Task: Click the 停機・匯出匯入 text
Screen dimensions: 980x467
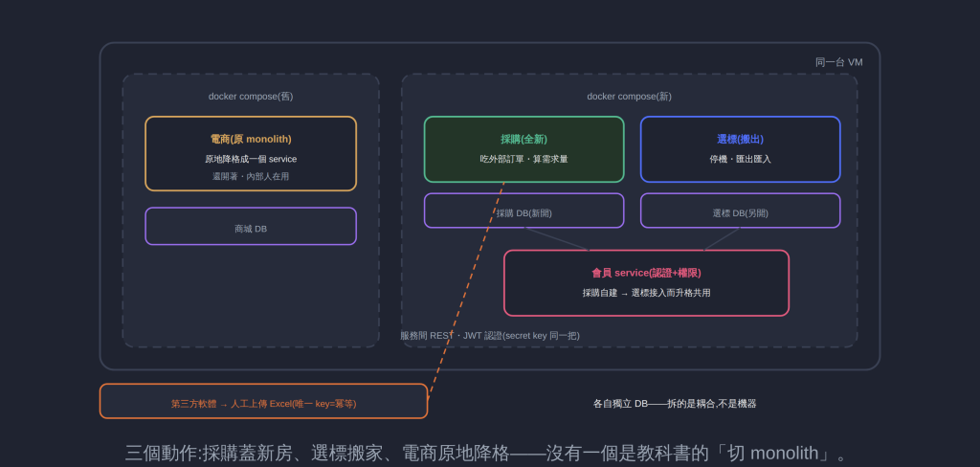Action: pyautogui.click(x=740, y=159)
